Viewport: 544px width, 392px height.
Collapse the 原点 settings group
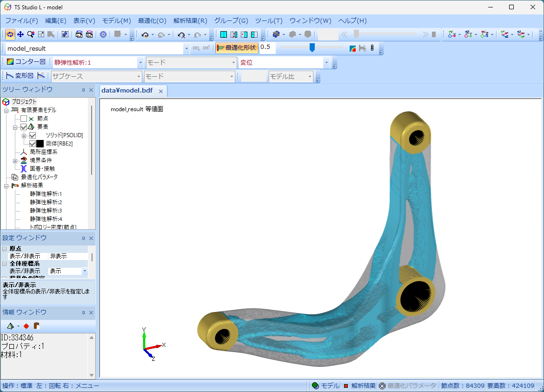point(5,249)
